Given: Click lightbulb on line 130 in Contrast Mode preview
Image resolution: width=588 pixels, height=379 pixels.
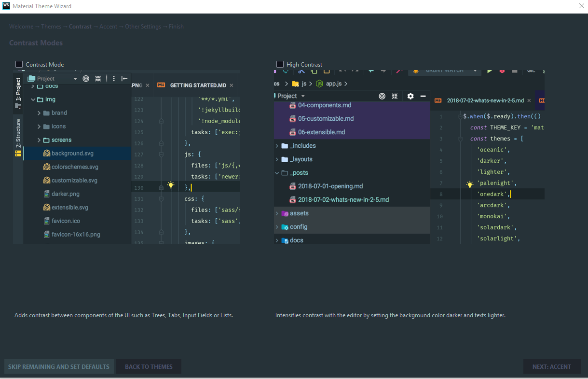Looking at the screenshot, I should point(170,185).
